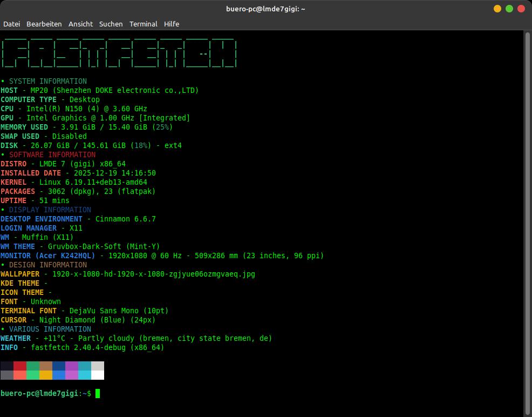Click the COMPUTER TYPE Desktop line
This screenshot has width=532, height=417.
(x=50, y=99)
